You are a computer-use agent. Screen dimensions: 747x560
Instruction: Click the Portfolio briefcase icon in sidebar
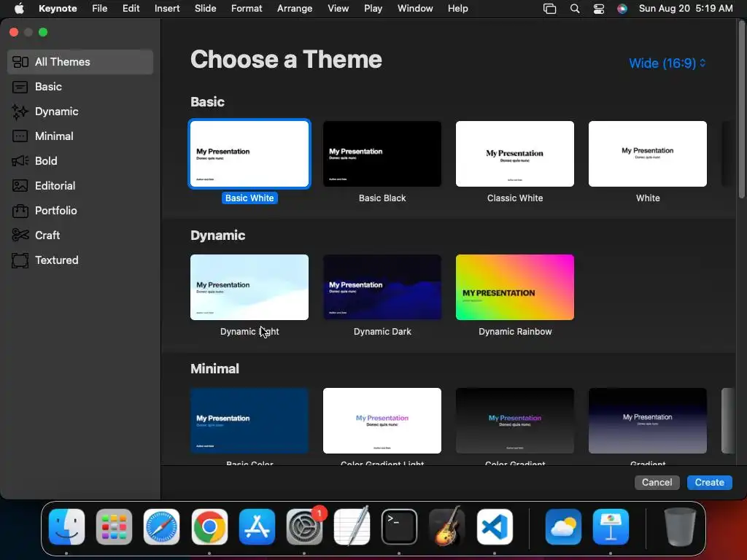click(x=20, y=211)
